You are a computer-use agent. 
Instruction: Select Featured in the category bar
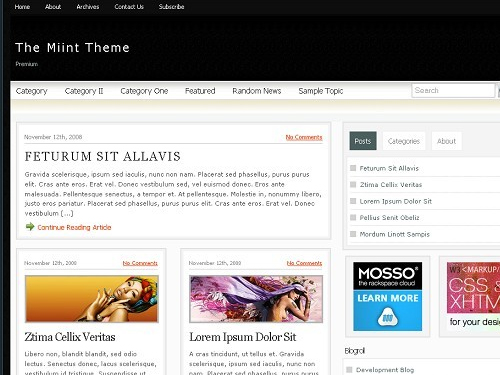point(200,91)
